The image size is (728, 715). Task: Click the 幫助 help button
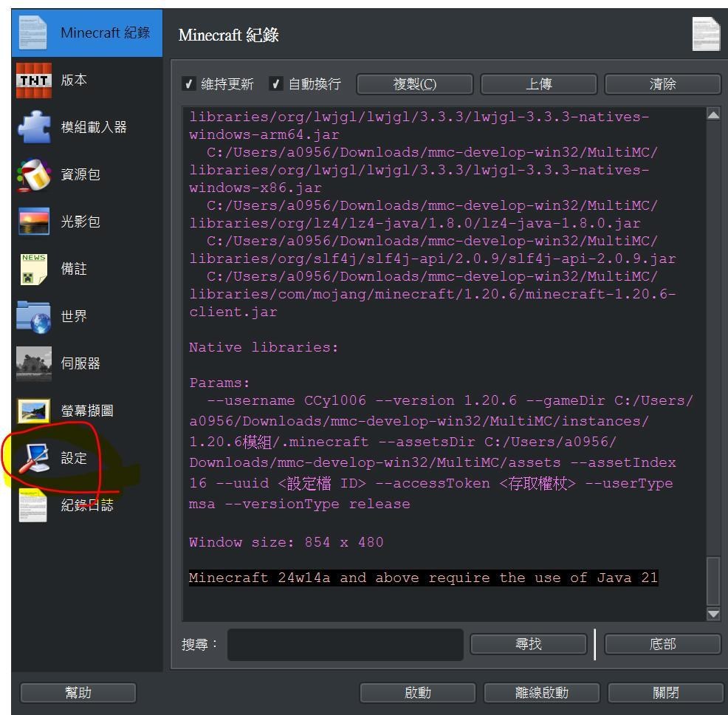78,693
